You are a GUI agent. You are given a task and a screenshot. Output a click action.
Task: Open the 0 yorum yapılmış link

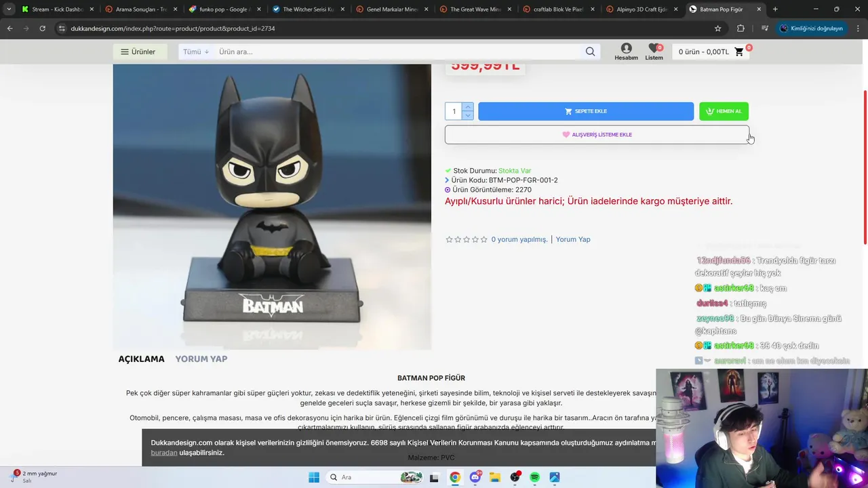[x=519, y=239]
